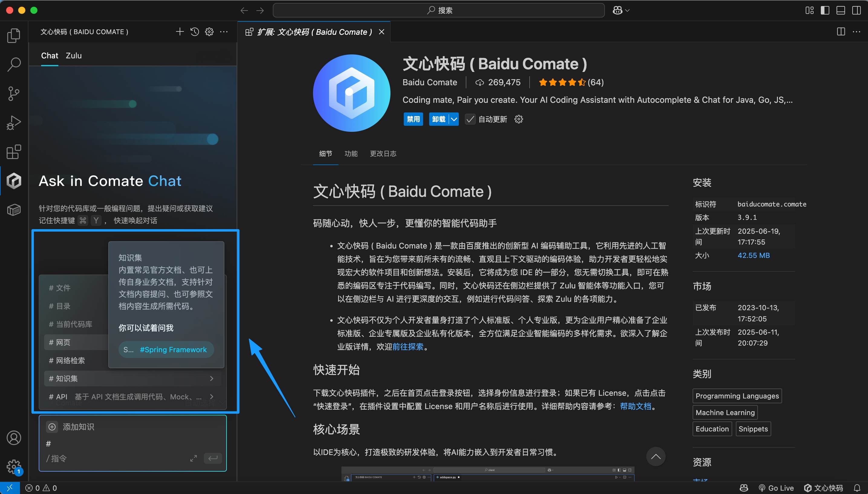Screen dimensions: 868x494
Task: Click the 卸载 uninstall button
Action: [439, 119]
